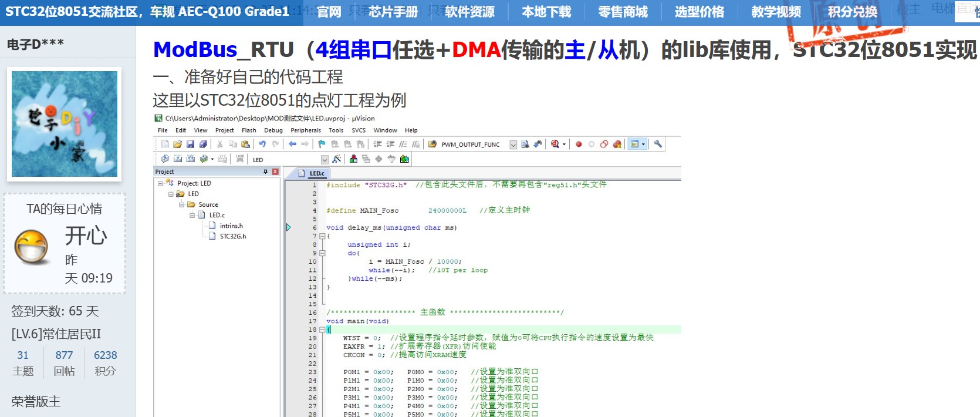Open the Debug menu
This screenshot has width=980, height=417.
pos(273,130)
